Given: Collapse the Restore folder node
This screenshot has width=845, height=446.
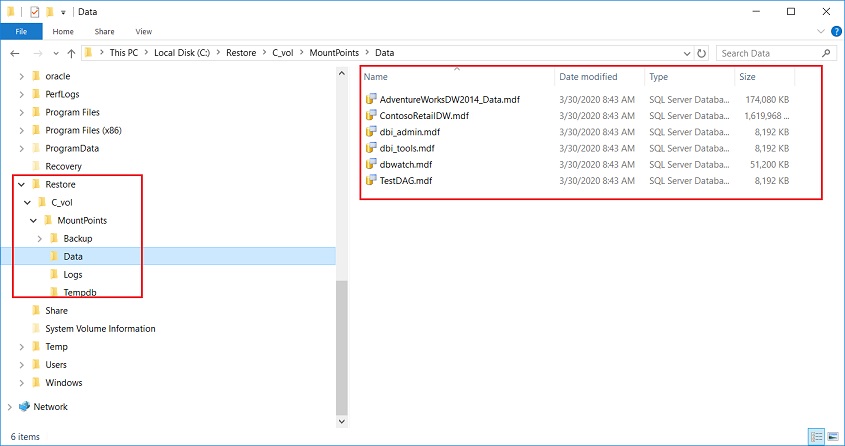Looking at the screenshot, I should pos(22,184).
